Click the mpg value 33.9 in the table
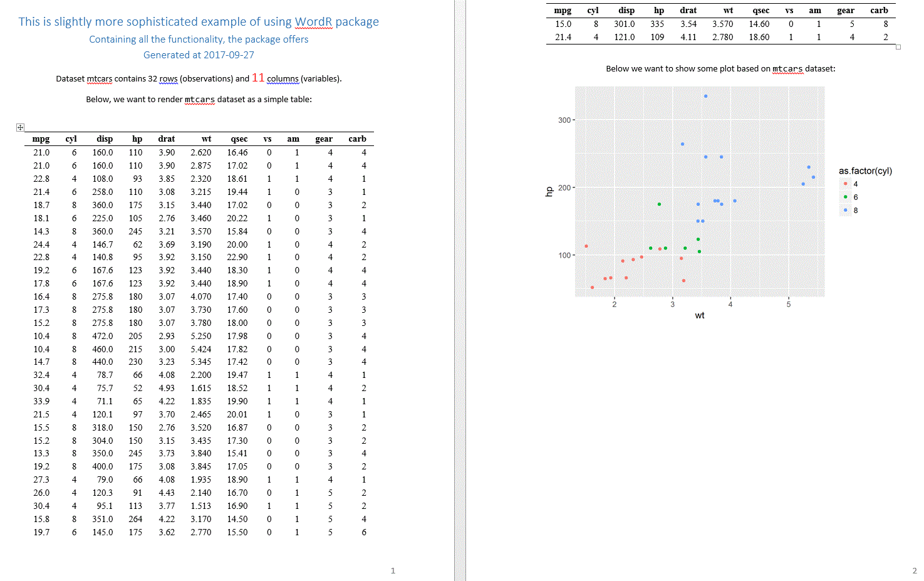The image size is (924, 581). pos(41,401)
